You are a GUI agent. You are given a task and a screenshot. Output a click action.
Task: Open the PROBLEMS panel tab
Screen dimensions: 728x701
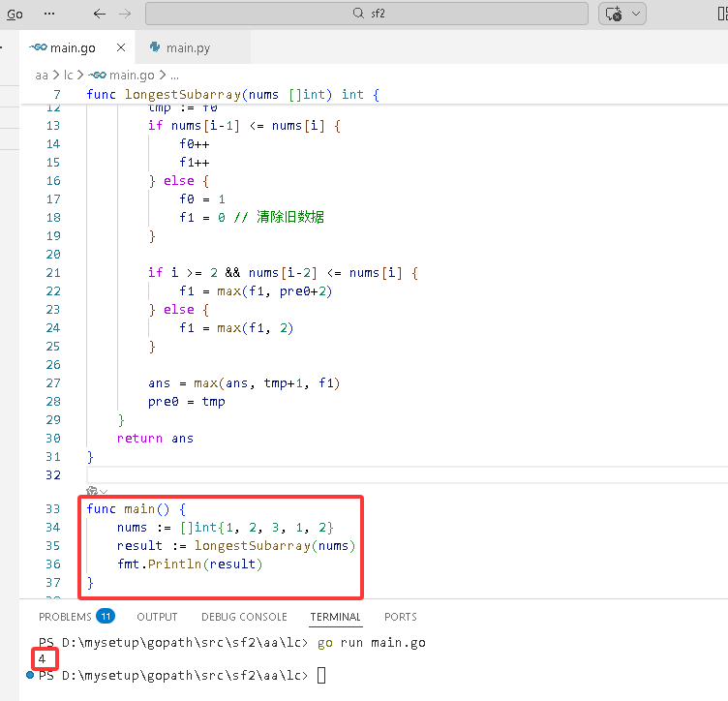pyautogui.click(x=65, y=617)
